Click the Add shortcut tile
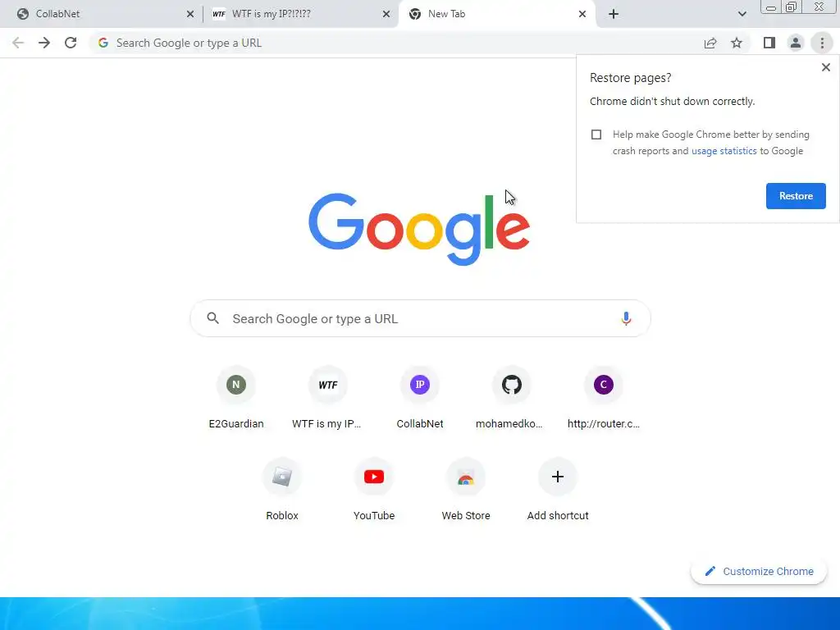This screenshot has height=630, width=840. [558, 491]
